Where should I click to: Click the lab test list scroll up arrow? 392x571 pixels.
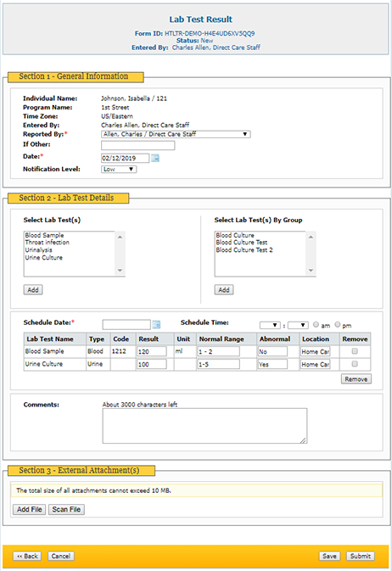tap(120, 237)
